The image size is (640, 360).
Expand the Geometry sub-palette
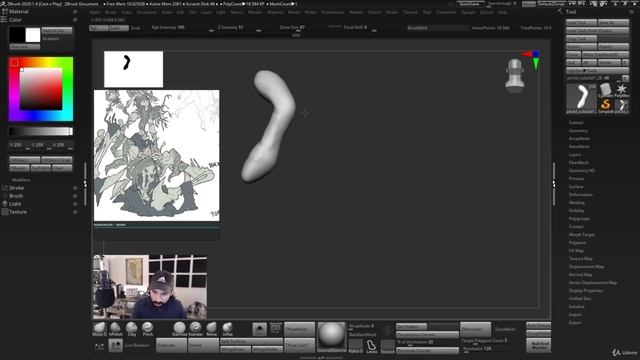tap(578, 131)
